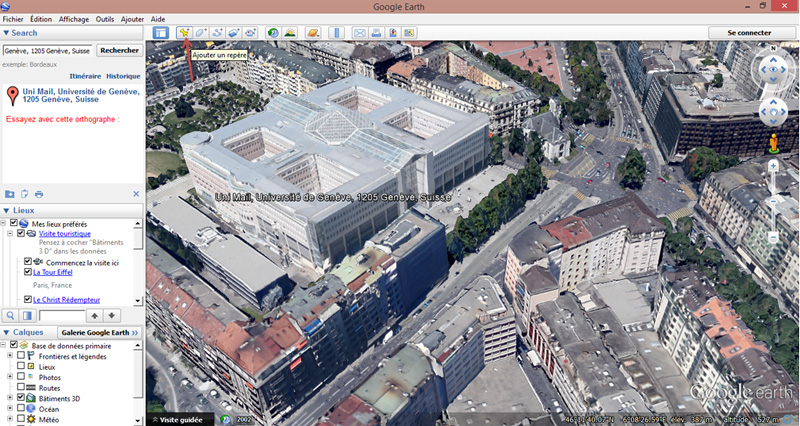
Task: Click the Historique link
Action: click(x=123, y=76)
